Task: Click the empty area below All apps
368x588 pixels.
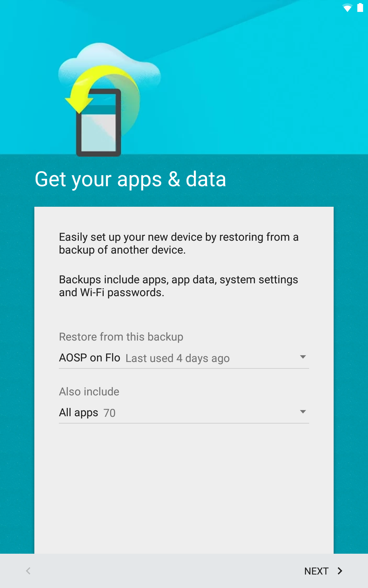Action: [x=184, y=488]
